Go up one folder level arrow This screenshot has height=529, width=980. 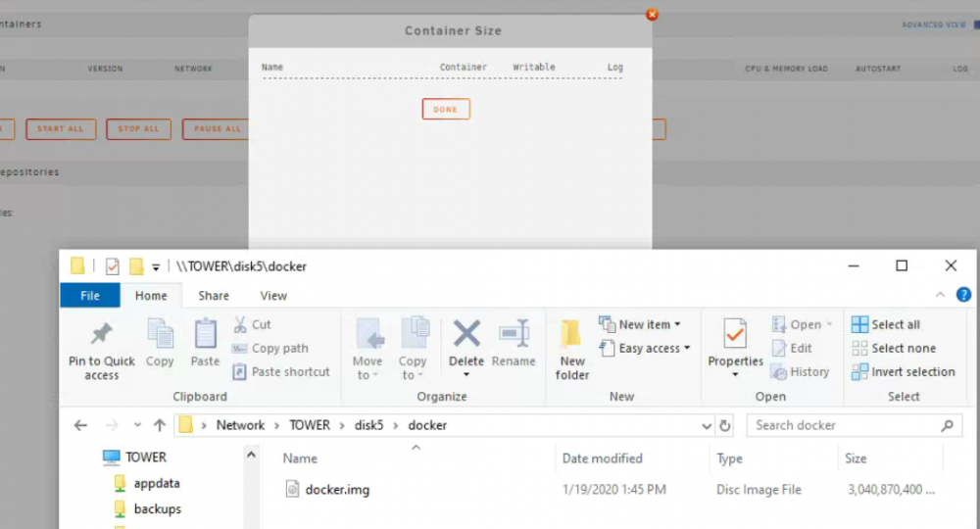click(160, 425)
